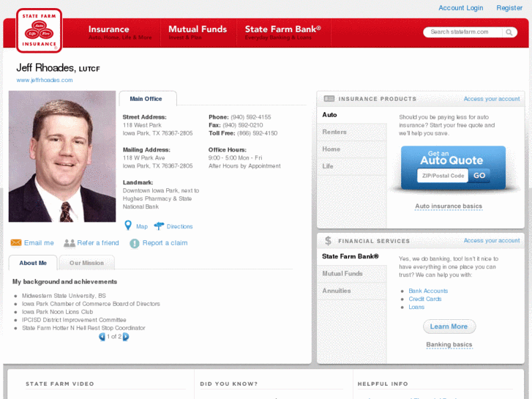Open the State Farm Bank menu
532x399 pixels.
point(283,32)
